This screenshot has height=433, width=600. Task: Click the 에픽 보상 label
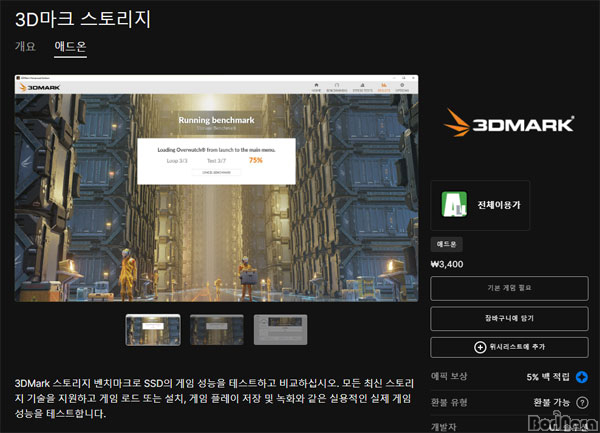449,376
